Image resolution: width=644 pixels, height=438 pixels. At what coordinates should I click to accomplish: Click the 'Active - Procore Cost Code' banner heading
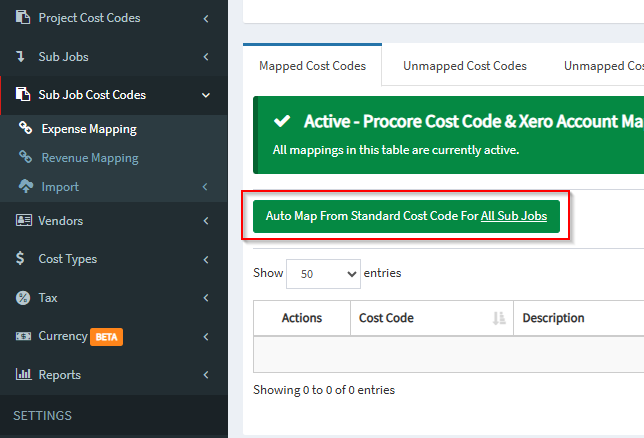tap(474, 121)
